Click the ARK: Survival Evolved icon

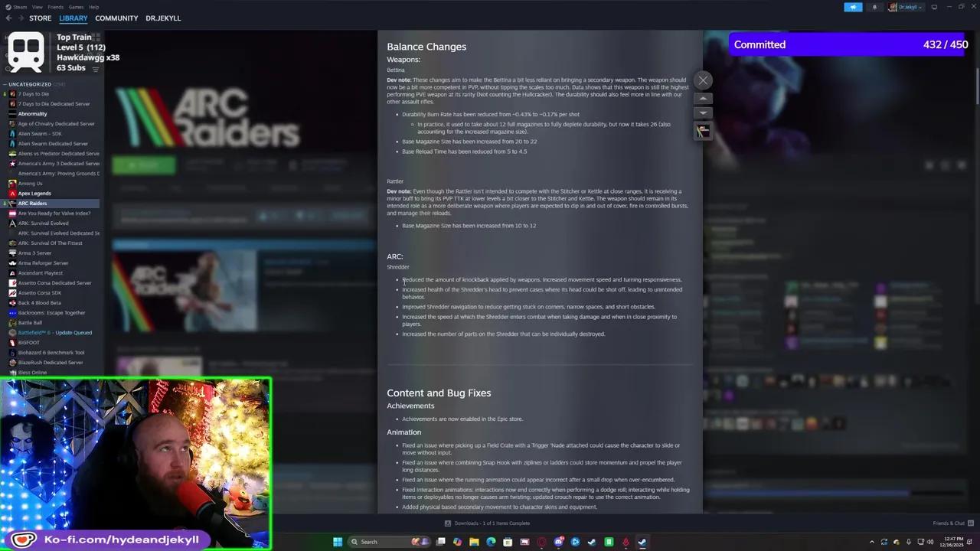point(12,223)
